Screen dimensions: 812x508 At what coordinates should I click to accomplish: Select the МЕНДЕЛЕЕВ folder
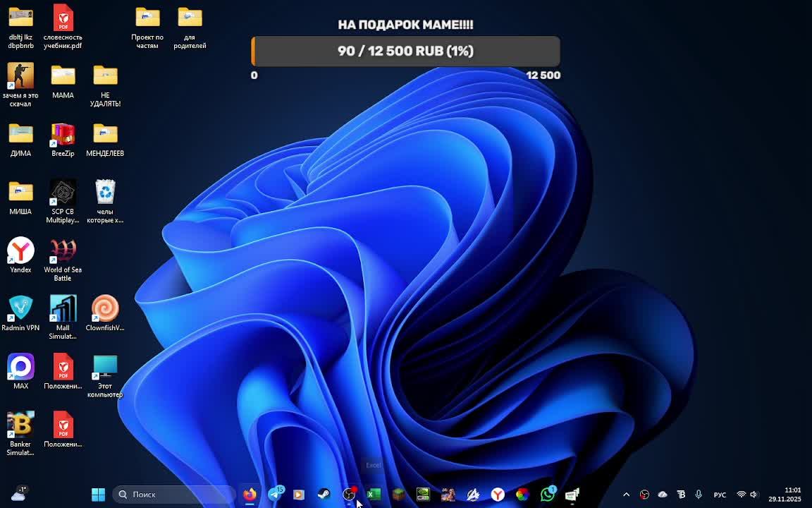point(105,140)
